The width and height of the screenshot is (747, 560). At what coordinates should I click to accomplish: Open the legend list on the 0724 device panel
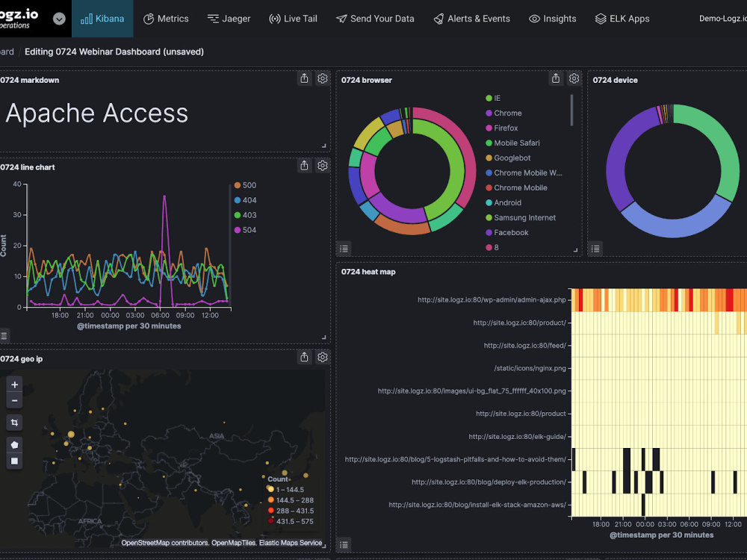(594, 249)
